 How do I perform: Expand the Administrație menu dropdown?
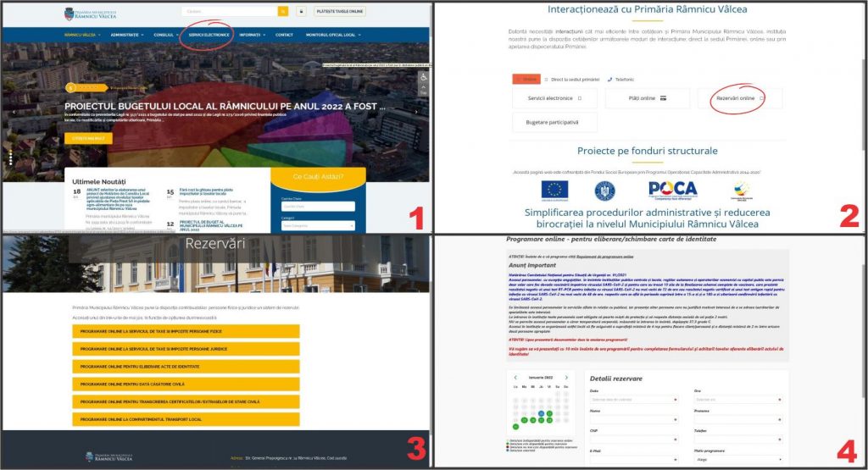(128, 35)
